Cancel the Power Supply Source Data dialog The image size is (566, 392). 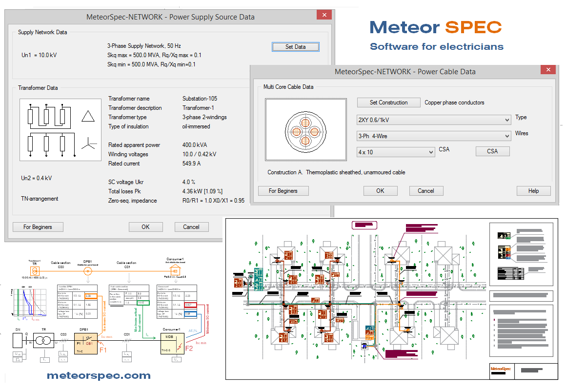coord(191,227)
